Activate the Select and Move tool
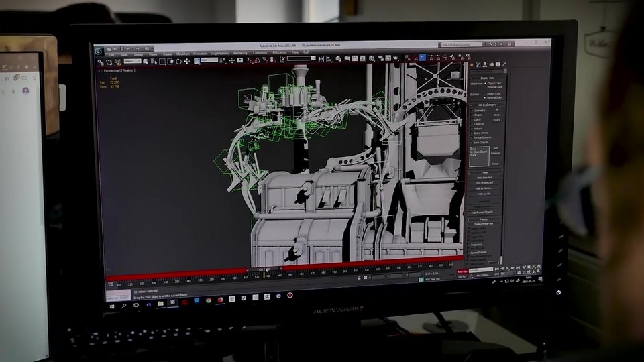 [x=187, y=61]
